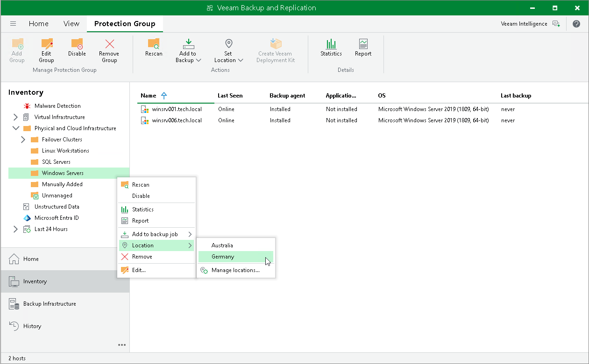
Task: Click the Veeam Intelligence chat icon
Action: [556, 24]
